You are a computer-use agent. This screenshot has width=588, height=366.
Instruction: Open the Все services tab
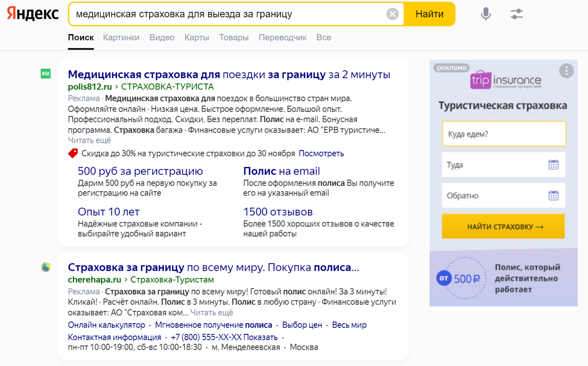324,37
